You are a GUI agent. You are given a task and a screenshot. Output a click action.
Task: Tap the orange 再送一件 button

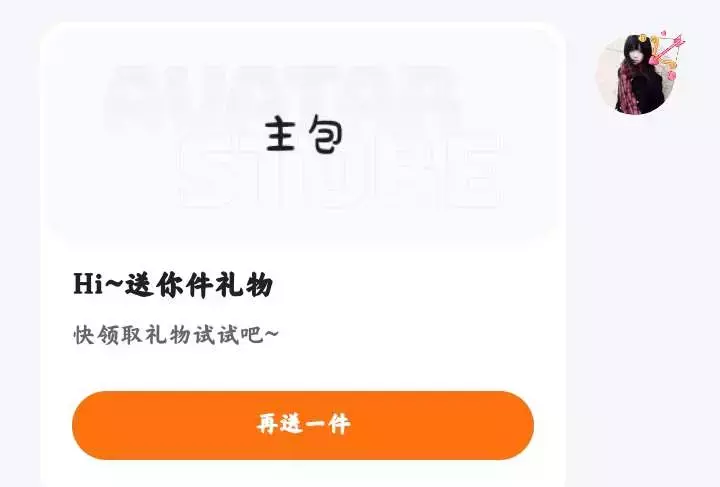click(x=303, y=425)
